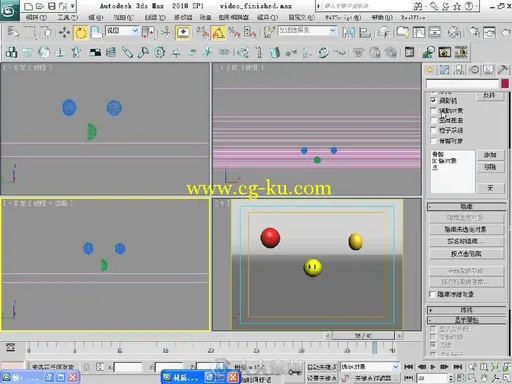Click the current frame spinner arrows
The width and height of the screenshot is (512, 384).
pos(451,378)
